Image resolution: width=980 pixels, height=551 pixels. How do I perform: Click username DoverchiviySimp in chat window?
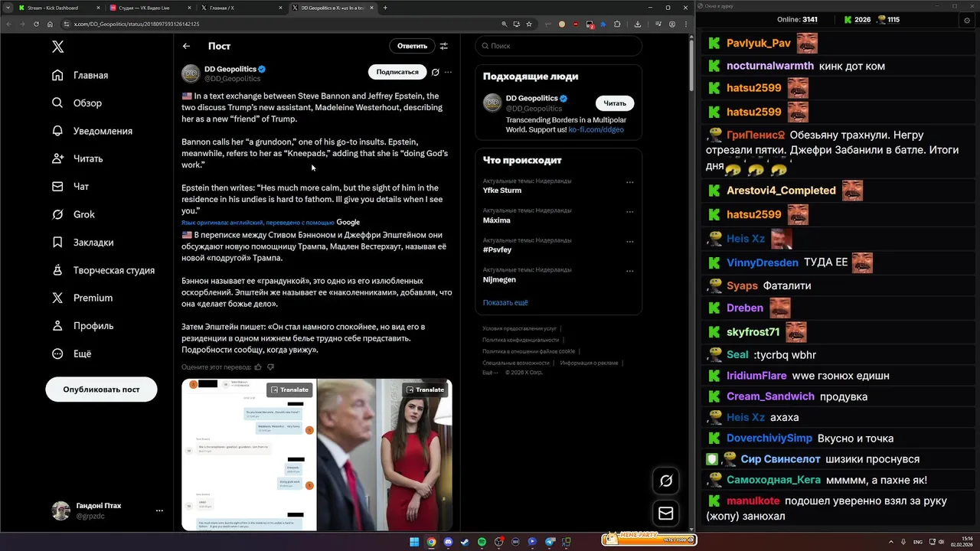[769, 439]
